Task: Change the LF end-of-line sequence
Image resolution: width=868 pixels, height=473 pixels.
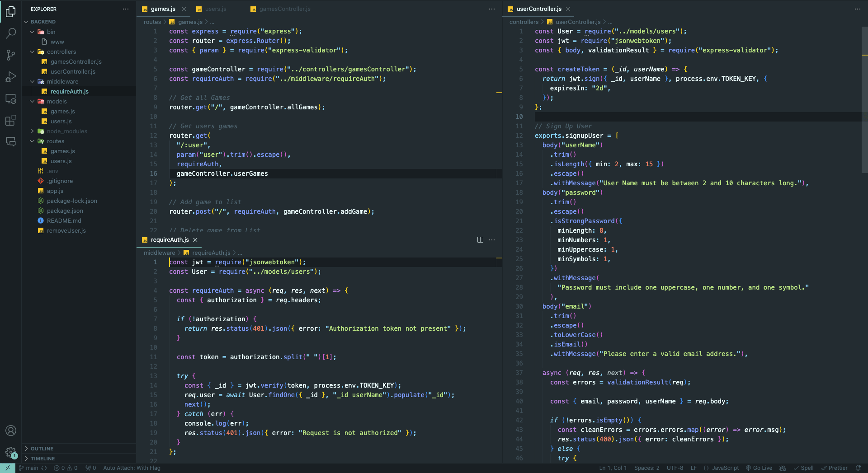Action: 693,468
